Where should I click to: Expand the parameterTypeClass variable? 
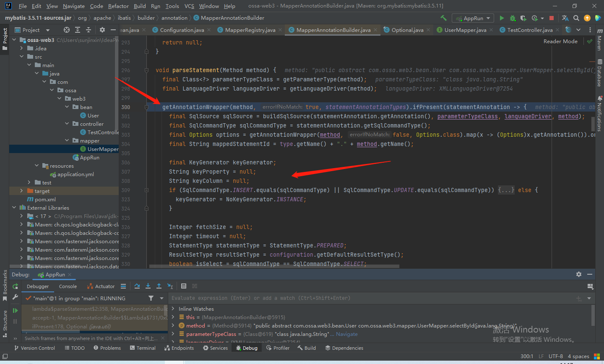(x=173, y=334)
